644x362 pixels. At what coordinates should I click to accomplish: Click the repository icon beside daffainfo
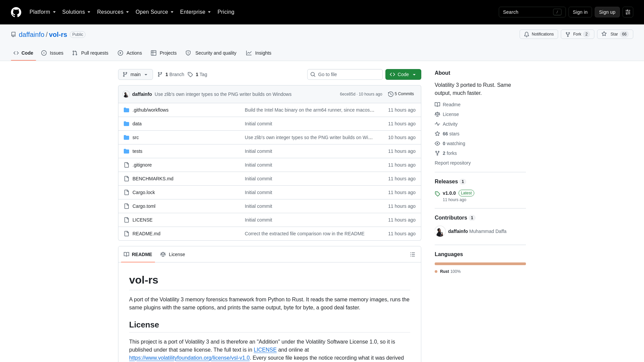pyautogui.click(x=13, y=35)
